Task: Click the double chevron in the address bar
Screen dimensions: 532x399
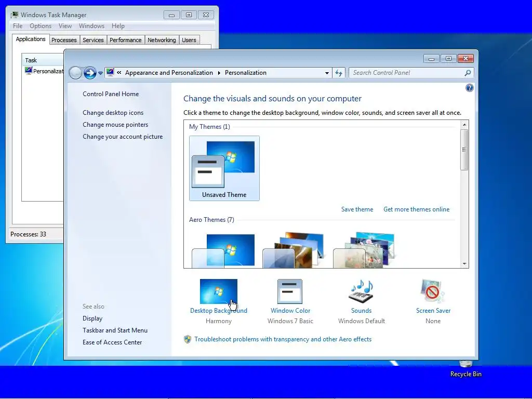Action: click(119, 72)
